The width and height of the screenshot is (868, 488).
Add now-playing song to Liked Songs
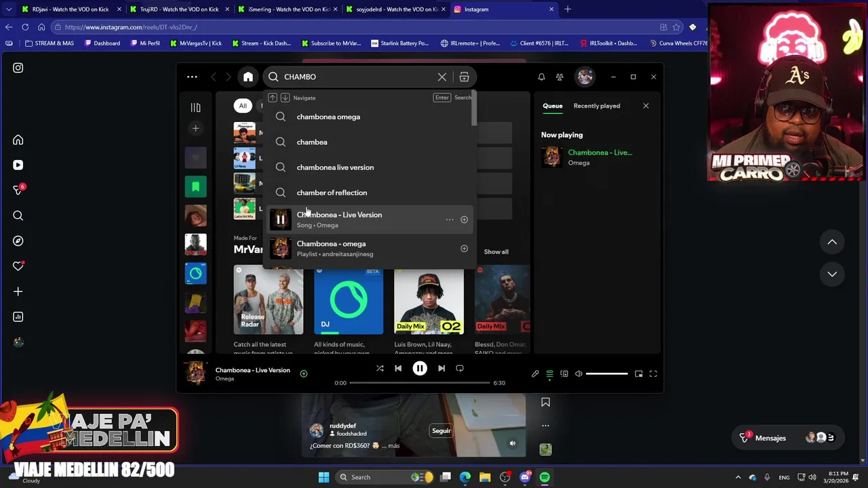[304, 373]
